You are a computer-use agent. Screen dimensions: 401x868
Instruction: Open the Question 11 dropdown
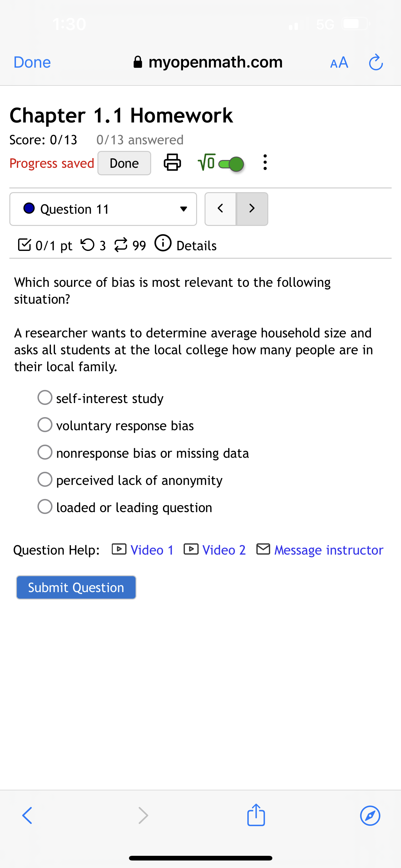click(103, 209)
